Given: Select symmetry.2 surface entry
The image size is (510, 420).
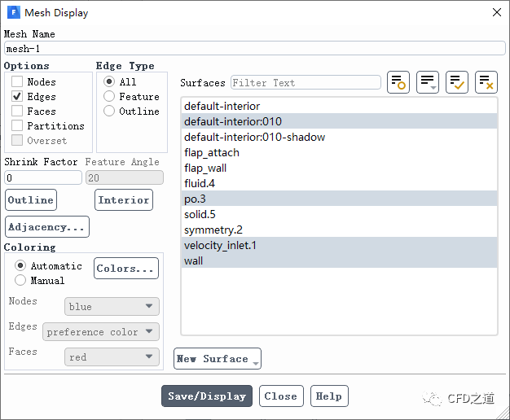Looking at the screenshot, I should click(x=213, y=230).
